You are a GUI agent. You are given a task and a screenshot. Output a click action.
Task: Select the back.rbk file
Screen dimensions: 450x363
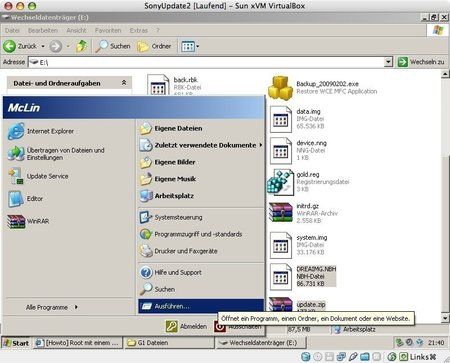pos(175,86)
